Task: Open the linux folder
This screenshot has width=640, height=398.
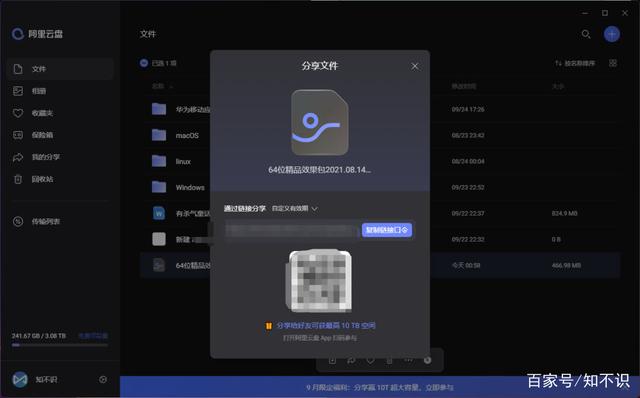Action: click(x=183, y=162)
